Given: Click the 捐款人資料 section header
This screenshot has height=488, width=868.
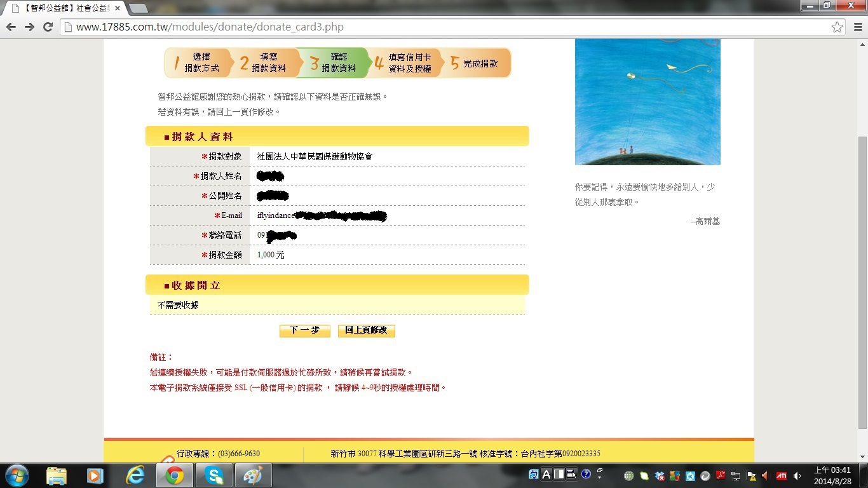Looking at the screenshot, I should tap(337, 137).
